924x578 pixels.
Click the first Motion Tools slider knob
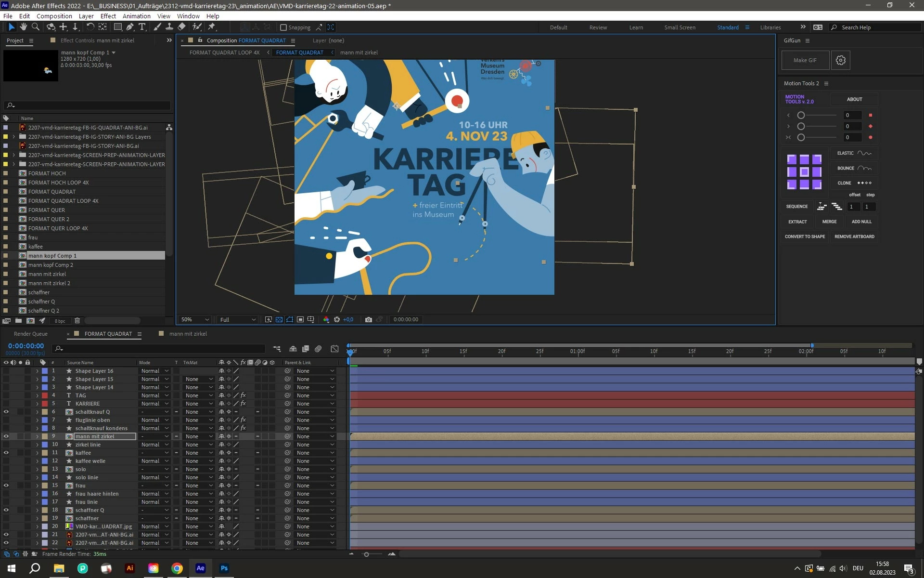(x=801, y=115)
